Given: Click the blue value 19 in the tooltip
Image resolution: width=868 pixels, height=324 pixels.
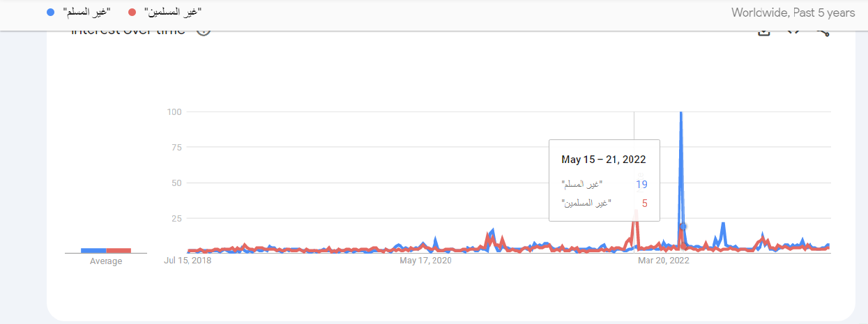Looking at the screenshot, I should coord(641,184).
